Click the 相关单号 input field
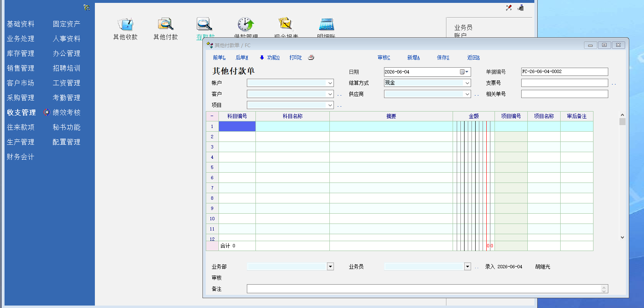The height and width of the screenshot is (308, 644). tap(564, 94)
